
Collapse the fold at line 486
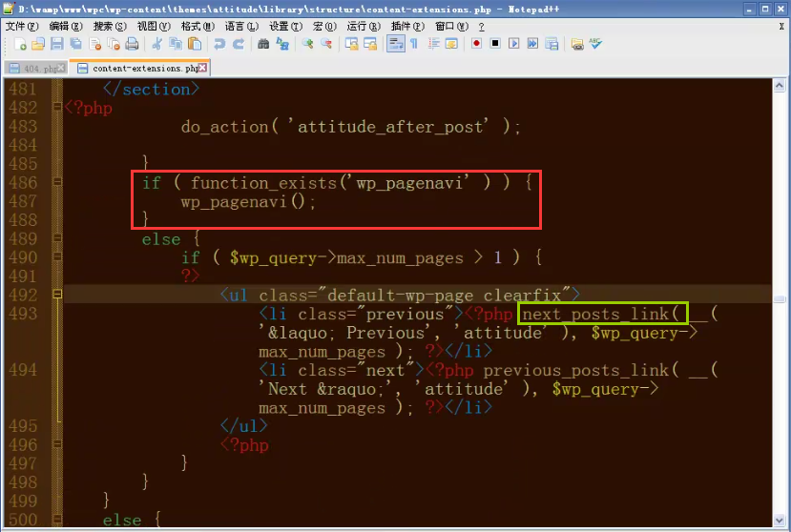[57, 181]
